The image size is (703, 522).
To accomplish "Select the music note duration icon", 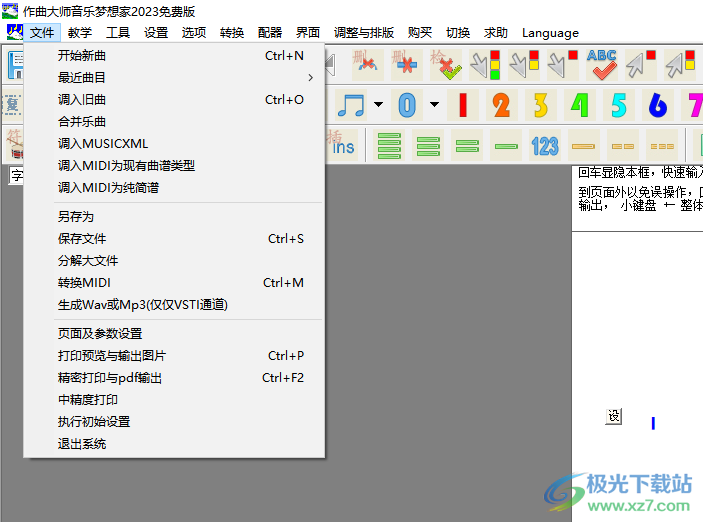I will 351,105.
